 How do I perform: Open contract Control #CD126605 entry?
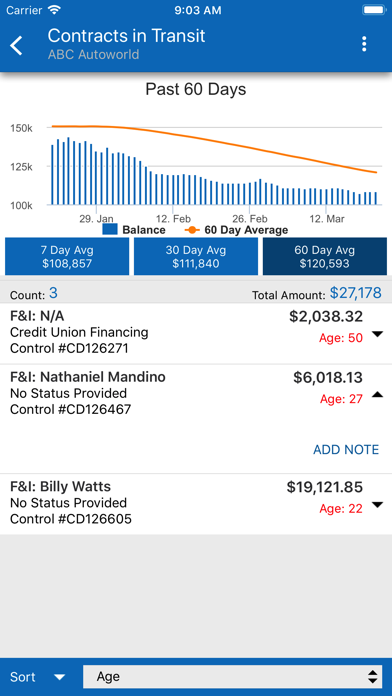pos(196,503)
